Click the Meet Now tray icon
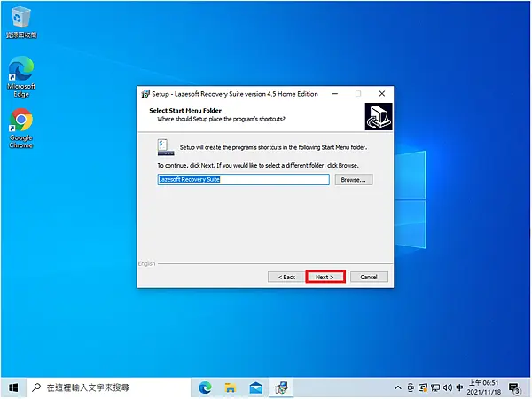Image resolution: width=532 pixels, height=399 pixels. click(411, 387)
